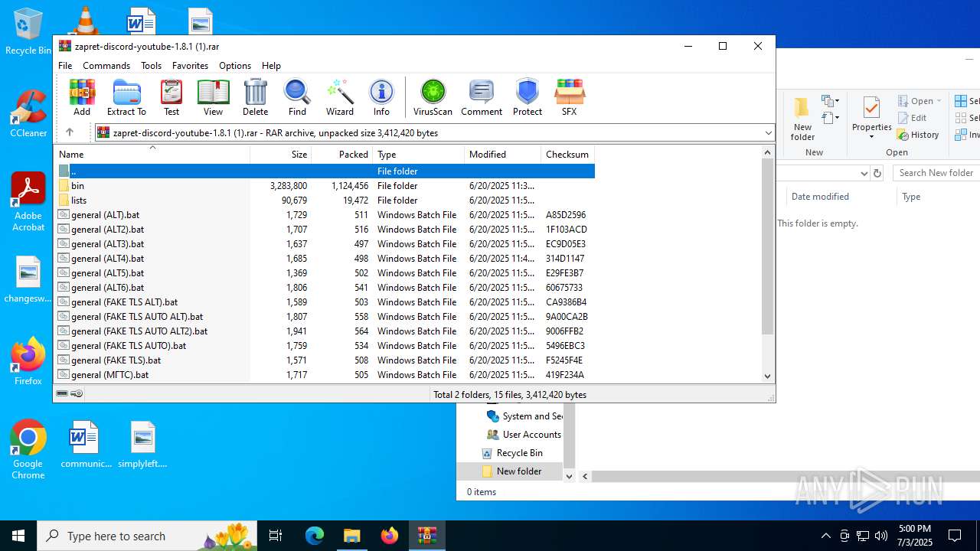Viewport: 980px width, 551px height.
Task: Click the Start button
Action: tap(18, 536)
